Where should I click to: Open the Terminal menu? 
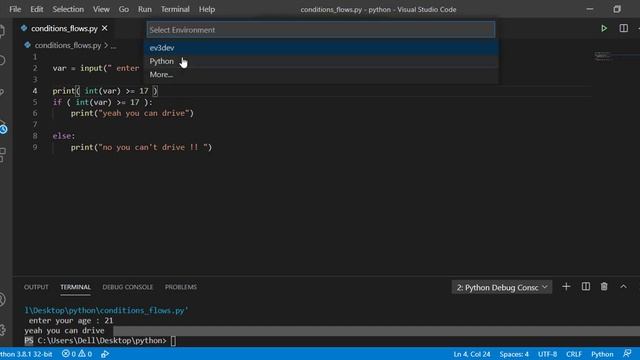[175, 9]
